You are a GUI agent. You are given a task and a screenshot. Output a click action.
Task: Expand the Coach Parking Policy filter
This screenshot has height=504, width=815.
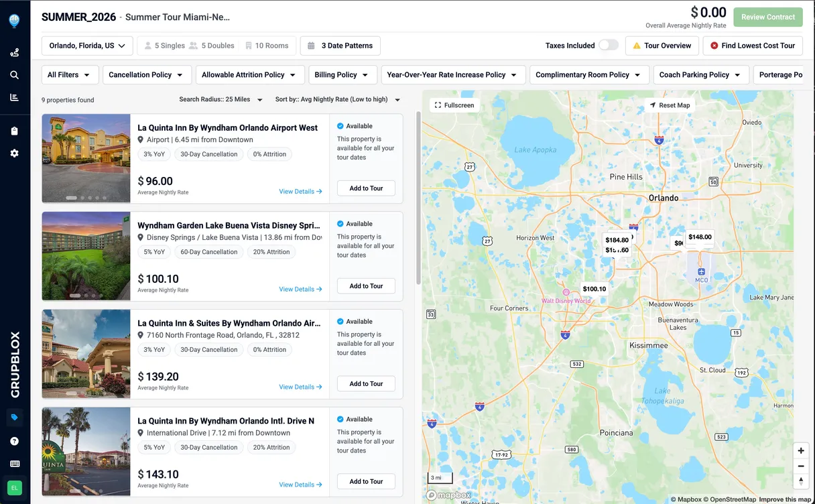coord(701,75)
